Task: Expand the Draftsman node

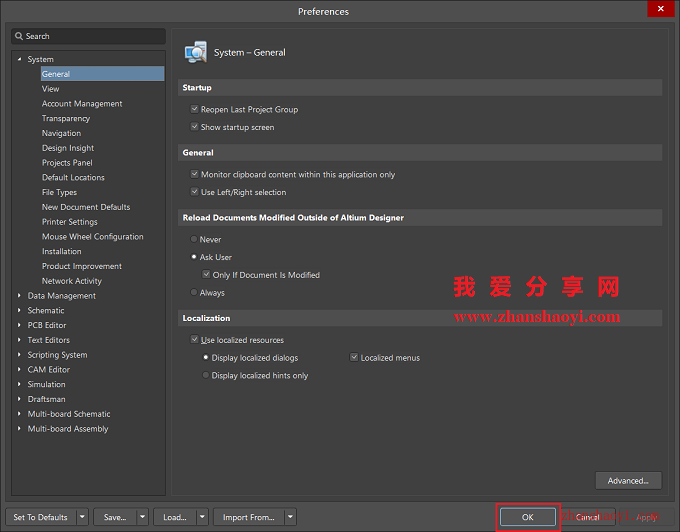Action: click(19, 398)
